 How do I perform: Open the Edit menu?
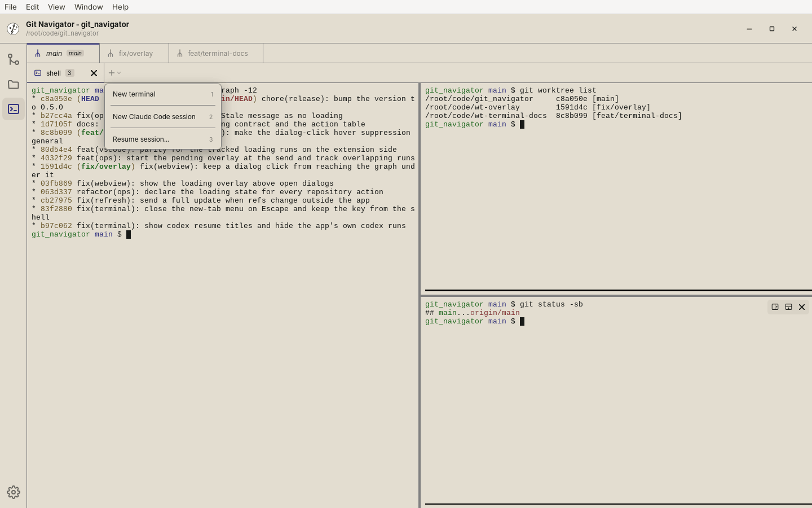click(32, 7)
